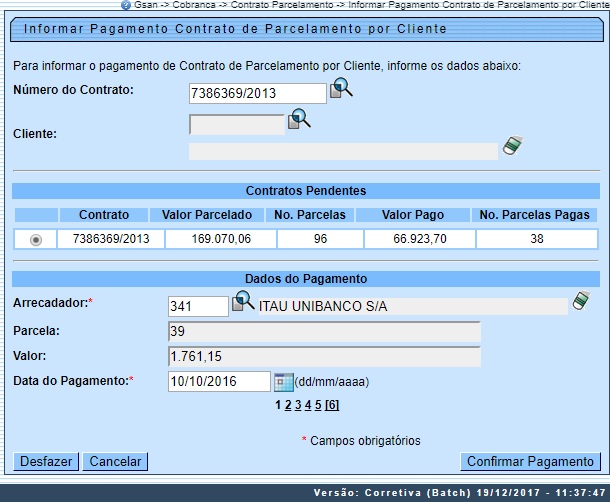Screen dimensions: 610x502
Task: Click the Data do Pagamento date field
Action: tap(219, 381)
